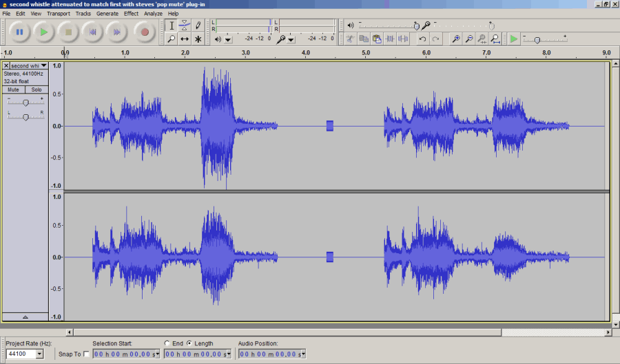620x364 pixels.
Task: Skip to end of the track
Action: pos(116,32)
